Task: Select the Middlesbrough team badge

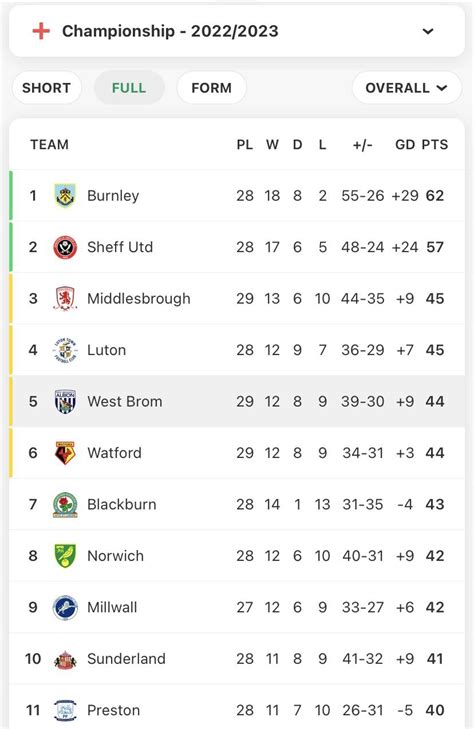Action: click(65, 298)
